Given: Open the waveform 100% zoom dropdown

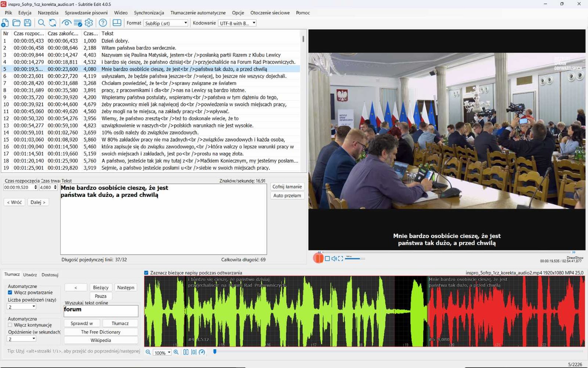Looking at the screenshot, I should tap(162, 353).
